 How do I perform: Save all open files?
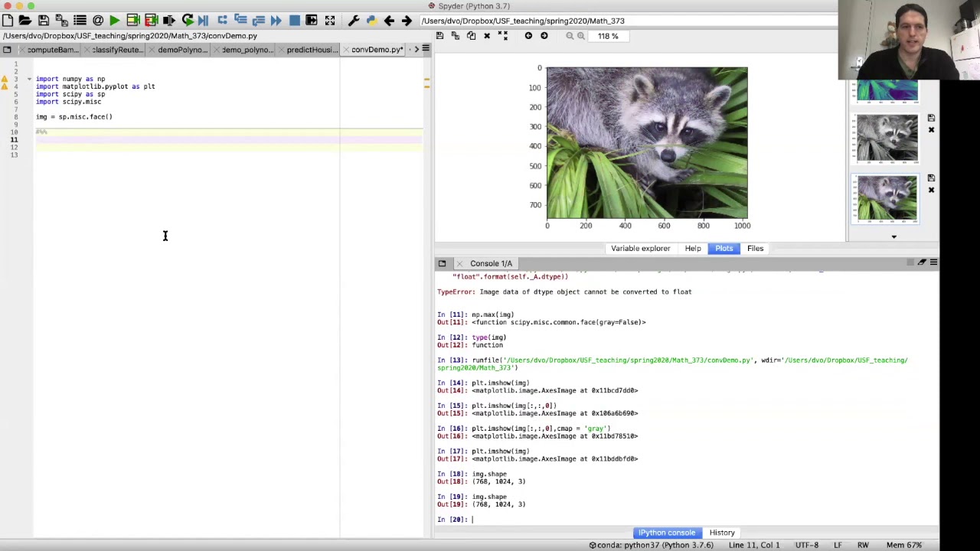click(61, 21)
